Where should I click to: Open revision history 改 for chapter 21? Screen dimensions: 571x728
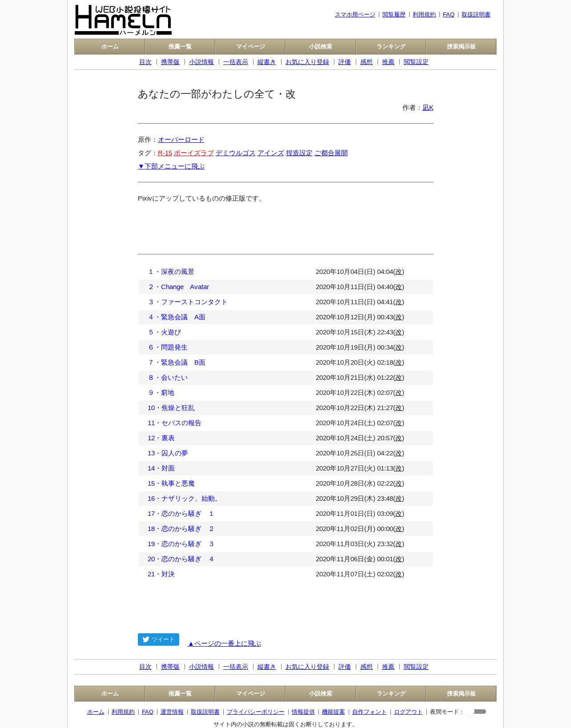pos(399,574)
